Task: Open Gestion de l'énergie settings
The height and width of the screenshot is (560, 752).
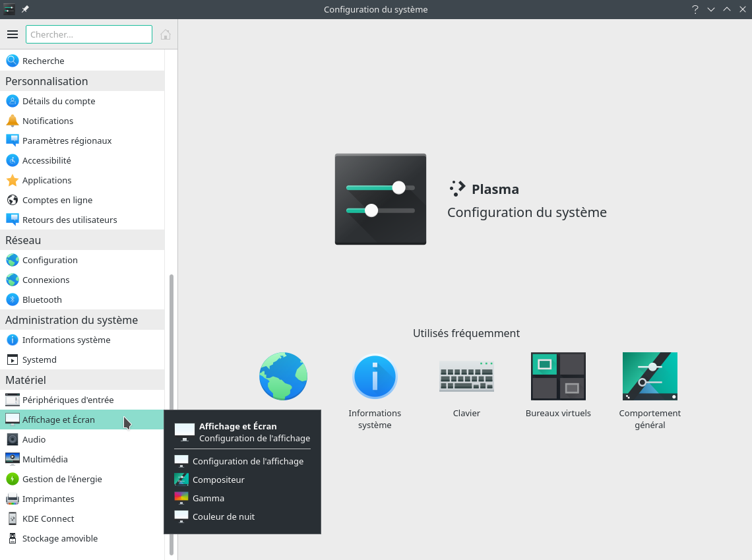Action: 62,479
